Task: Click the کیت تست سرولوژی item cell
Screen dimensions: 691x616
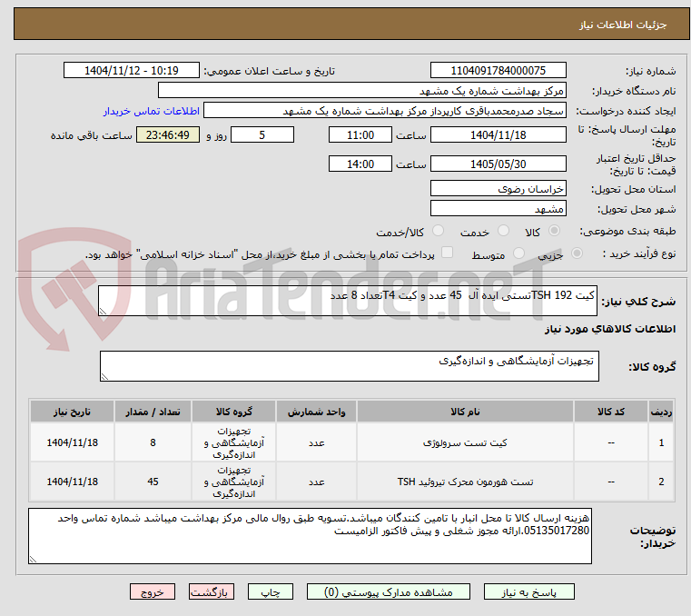Action: click(x=465, y=442)
